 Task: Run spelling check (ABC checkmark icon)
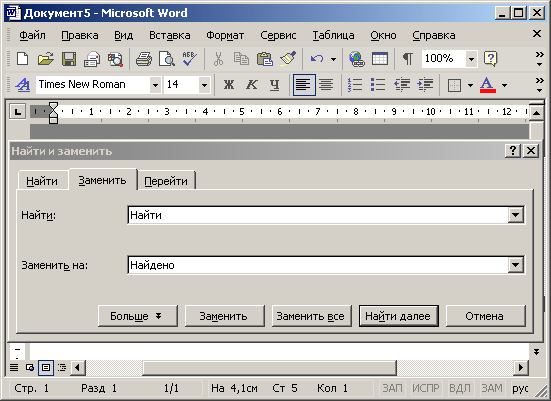[190, 59]
